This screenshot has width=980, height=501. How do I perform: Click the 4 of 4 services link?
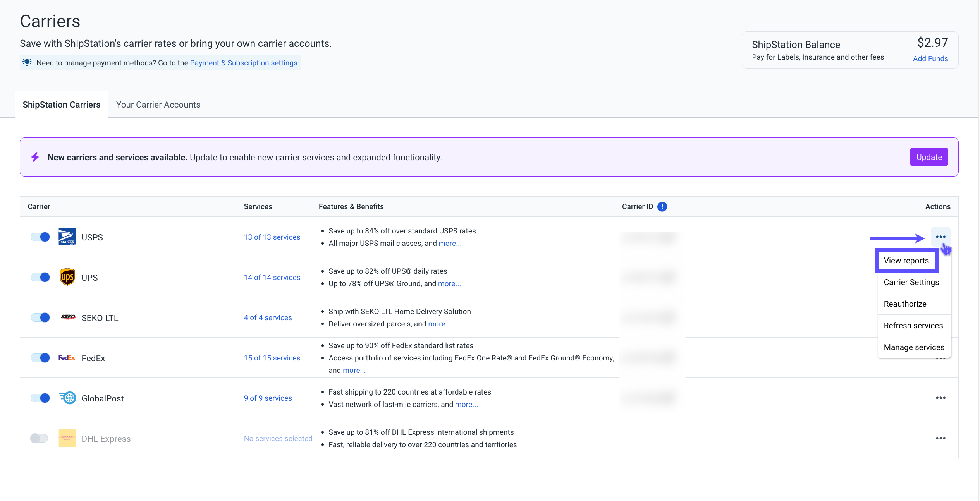pyautogui.click(x=268, y=317)
